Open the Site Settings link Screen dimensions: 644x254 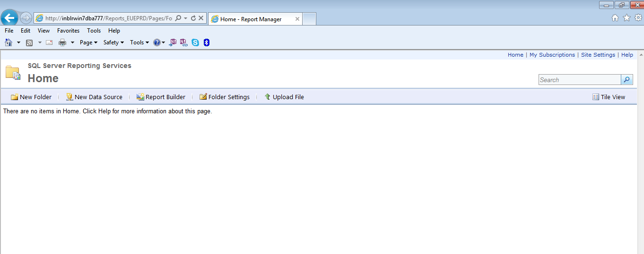tap(598, 55)
